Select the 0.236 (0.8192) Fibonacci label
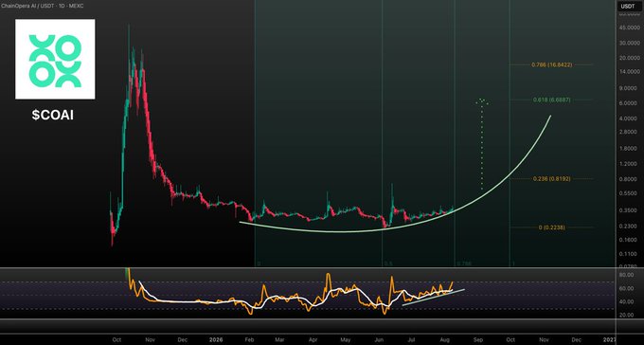Viewport: 644px width, 345px height. tap(551, 179)
